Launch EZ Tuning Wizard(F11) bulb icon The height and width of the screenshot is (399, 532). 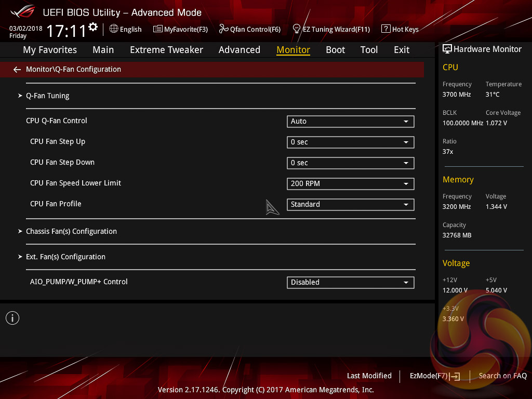click(x=297, y=29)
